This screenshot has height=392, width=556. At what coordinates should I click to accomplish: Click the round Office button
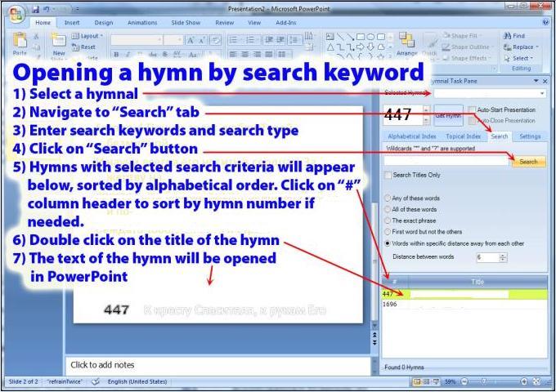(x=16, y=15)
